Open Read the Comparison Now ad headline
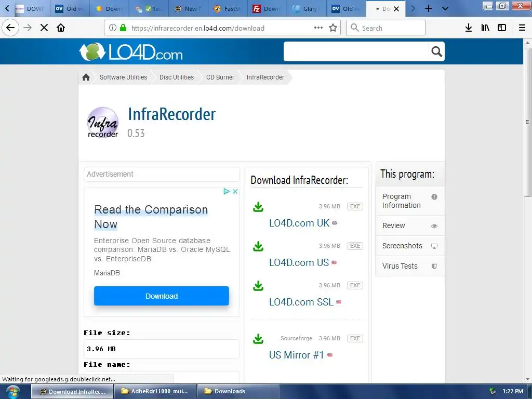The height and width of the screenshot is (399, 532). (151, 217)
